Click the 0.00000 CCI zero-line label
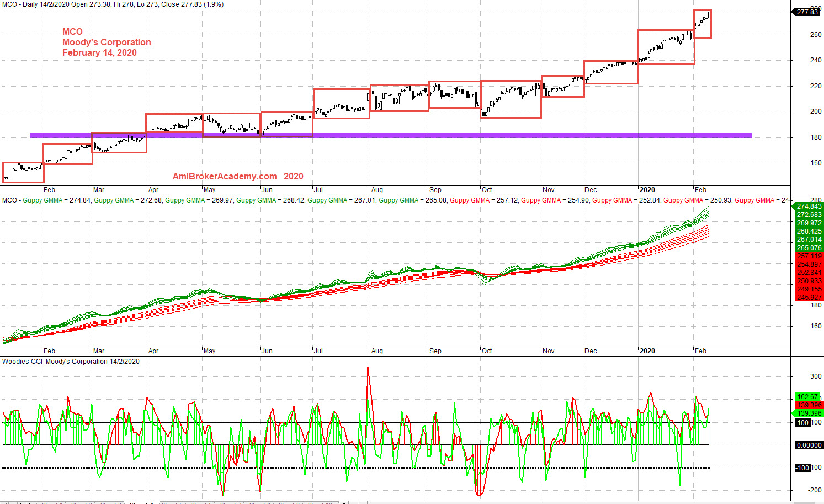This screenshot has height=504, width=824. coord(809,445)
